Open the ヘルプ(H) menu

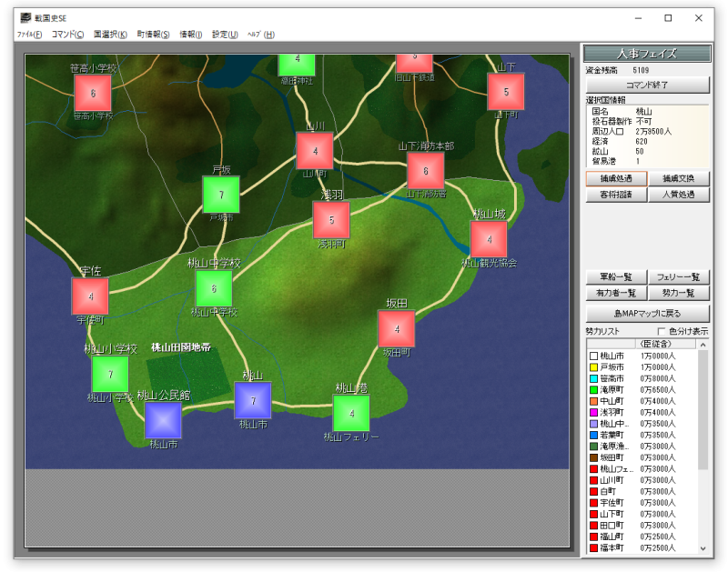(261, 35)
